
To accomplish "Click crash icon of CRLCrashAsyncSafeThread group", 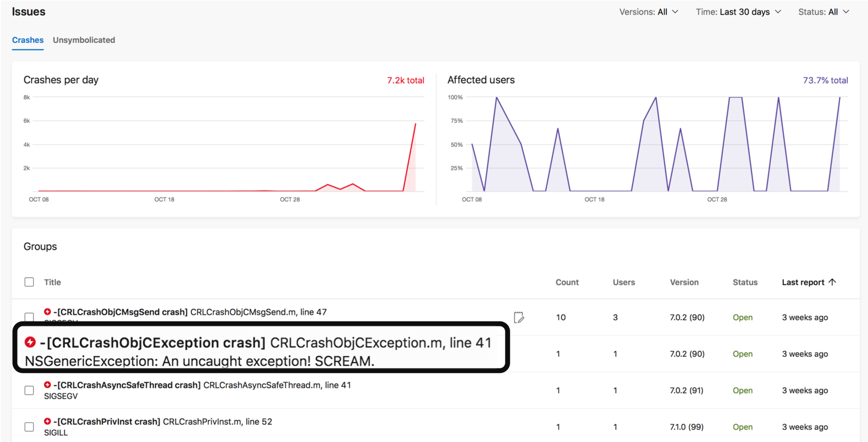I will tap(48, 385).
